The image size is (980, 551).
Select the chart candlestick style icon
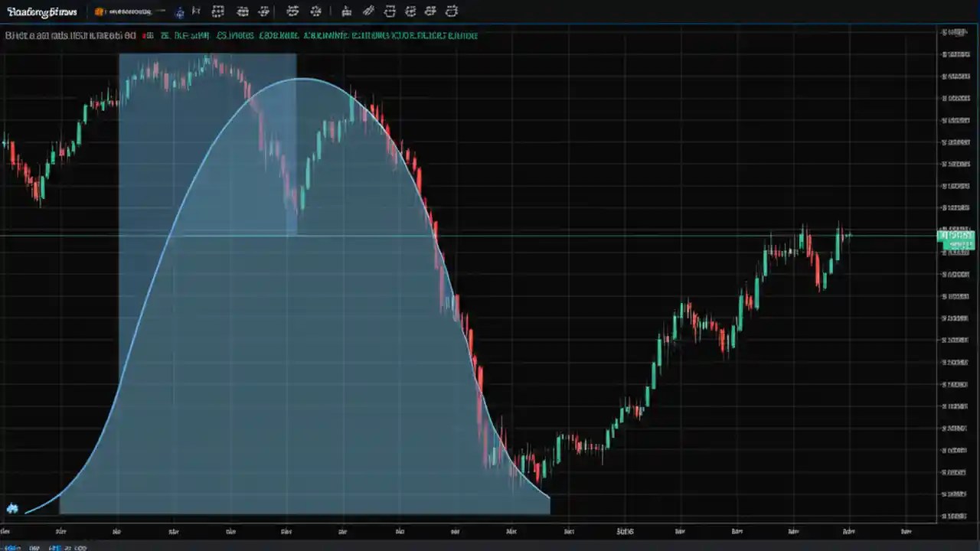(x=217, y=11)
